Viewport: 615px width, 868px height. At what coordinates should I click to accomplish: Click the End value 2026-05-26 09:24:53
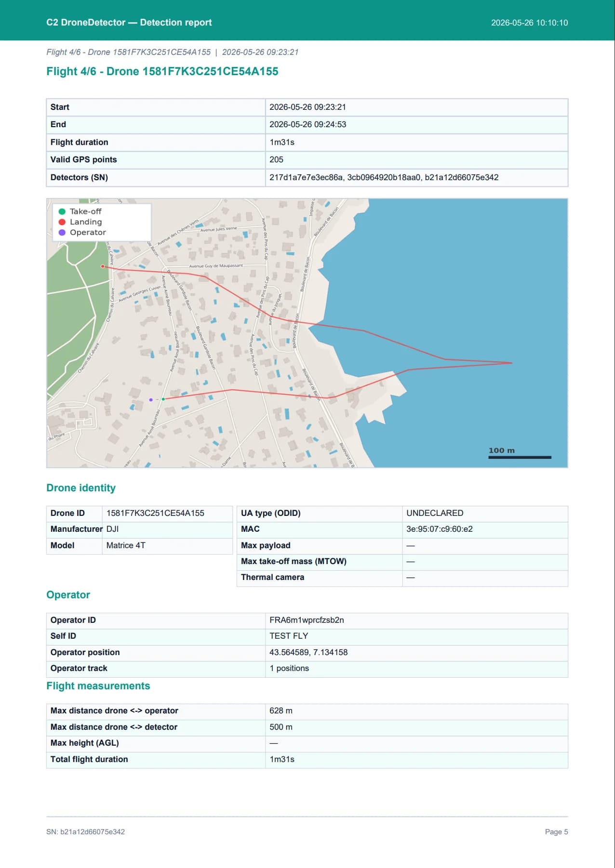(x=307, y=124)
